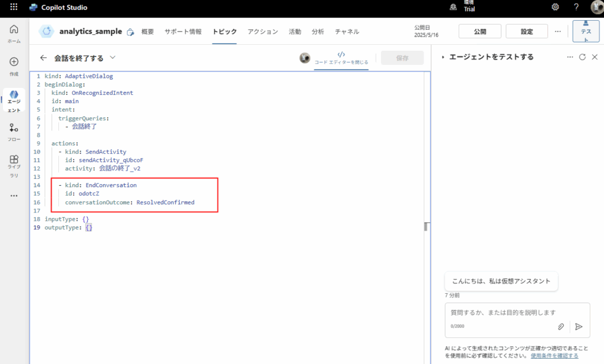Screen dimensions: 604x364
Task: Click the code line id: main
Action: [x=65, y=101]
